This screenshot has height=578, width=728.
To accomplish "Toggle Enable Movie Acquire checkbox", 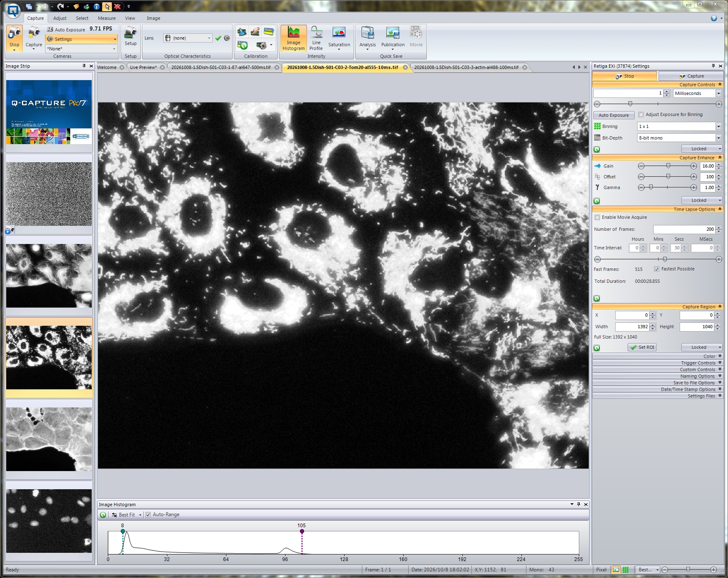I will pyautogui.click(x=597, y=218).
